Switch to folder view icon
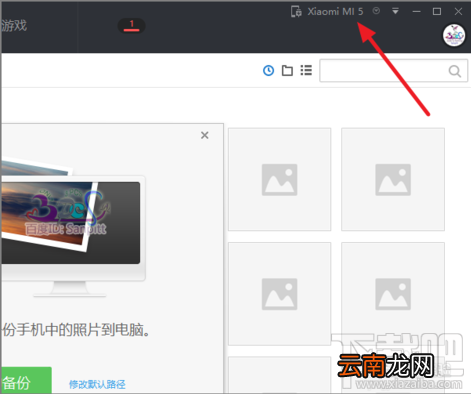This screenshot has height=394, width=471. [x=287, y=70]
